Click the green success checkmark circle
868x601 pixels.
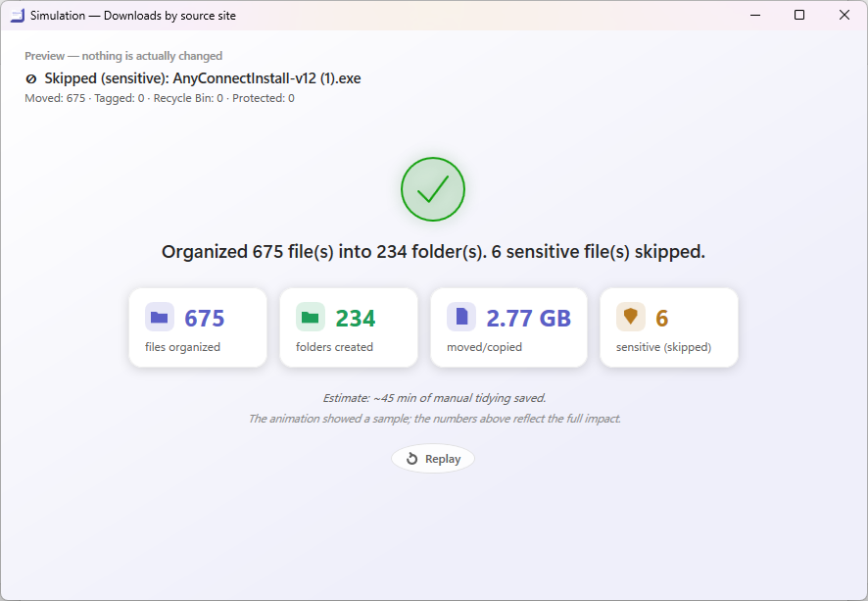[x=433, y=189]
